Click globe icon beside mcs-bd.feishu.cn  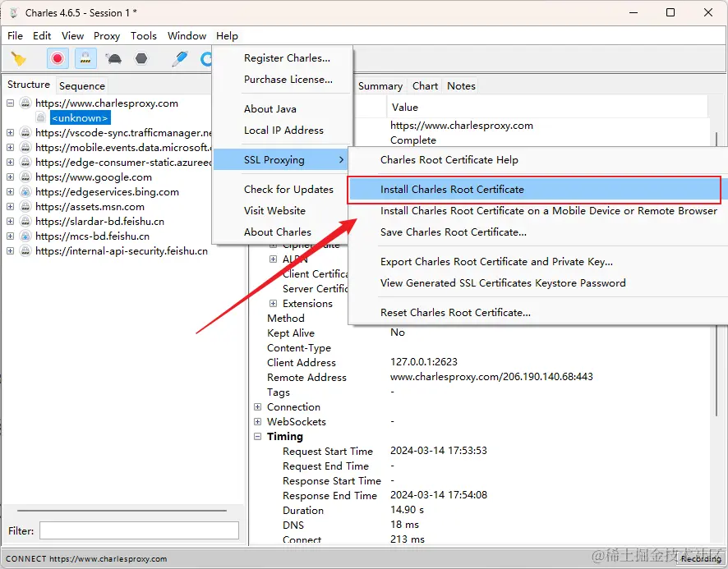point(25,236)
